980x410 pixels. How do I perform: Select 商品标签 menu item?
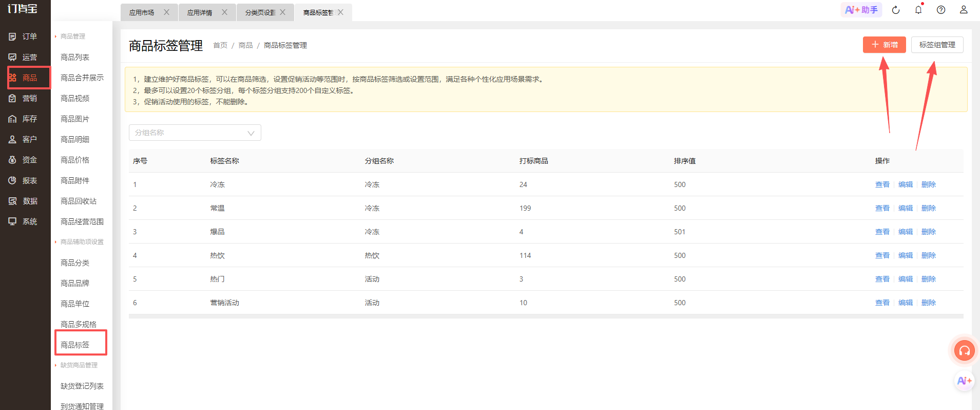tap(75, 345)
